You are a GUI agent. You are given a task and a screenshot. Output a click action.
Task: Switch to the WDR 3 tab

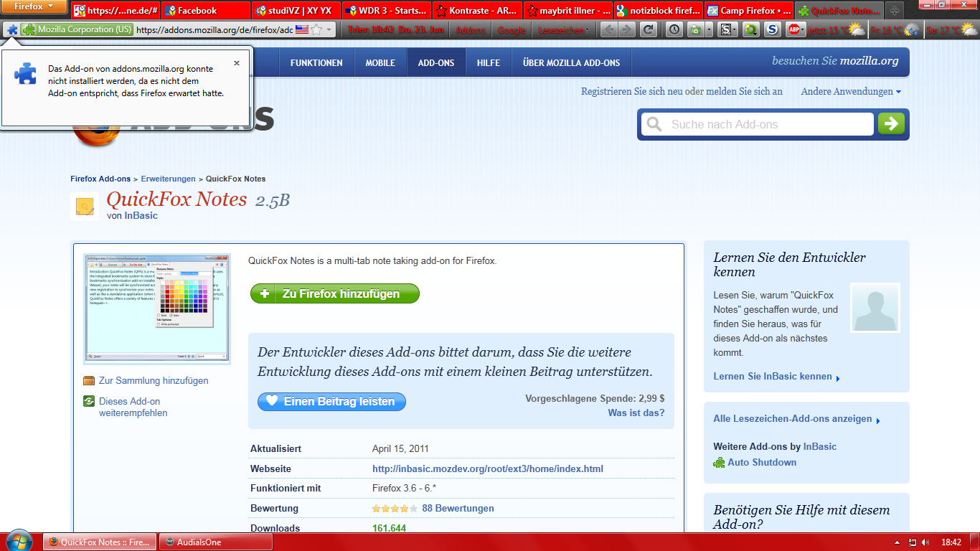click(386, 11)
